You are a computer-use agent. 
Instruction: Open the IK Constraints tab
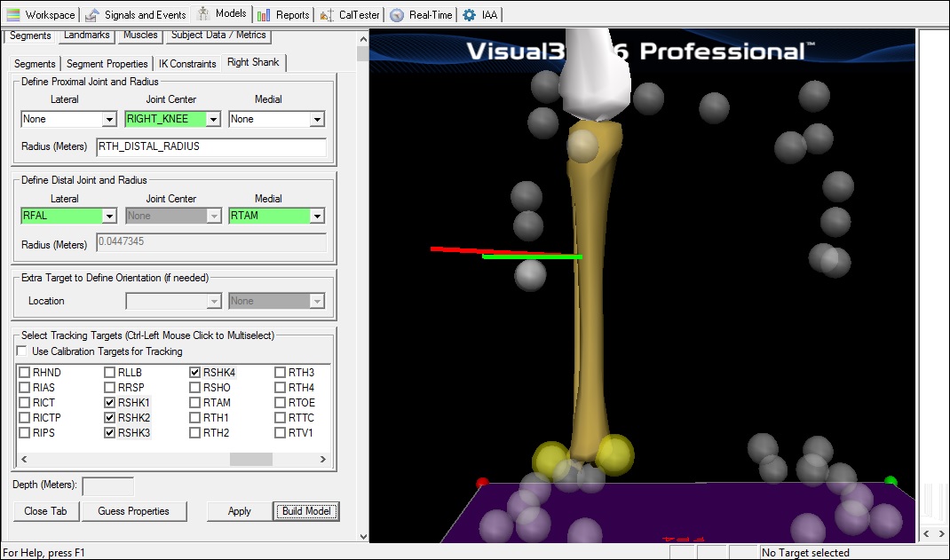(x=187, y=64)
